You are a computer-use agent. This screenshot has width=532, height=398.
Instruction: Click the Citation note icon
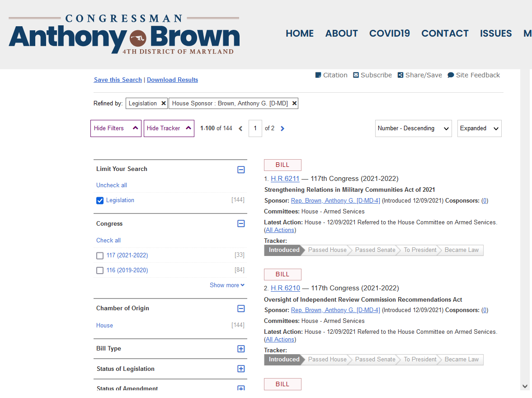coord(318,75)
